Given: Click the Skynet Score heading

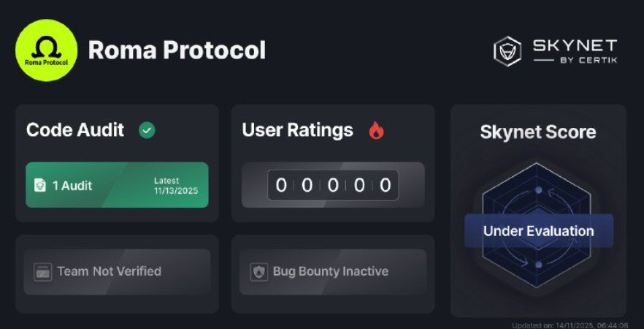Looking at the screenshot, I should click(x=538, y=132).
